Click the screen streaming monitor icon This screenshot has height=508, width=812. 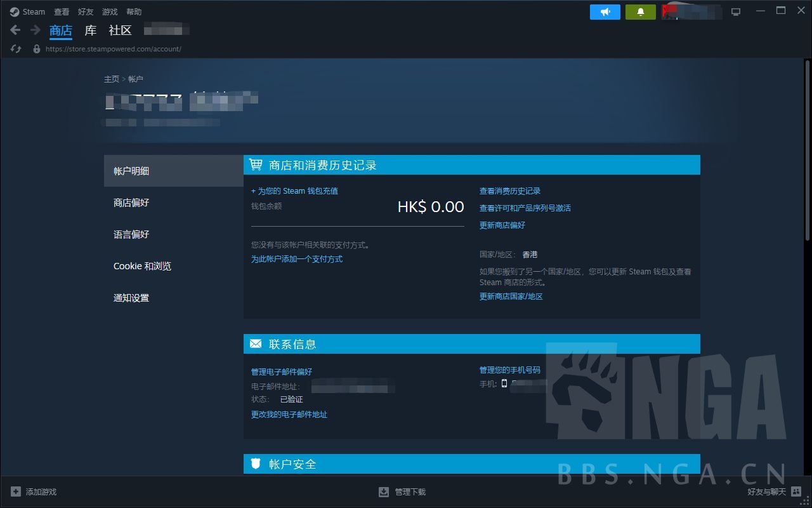735,11
